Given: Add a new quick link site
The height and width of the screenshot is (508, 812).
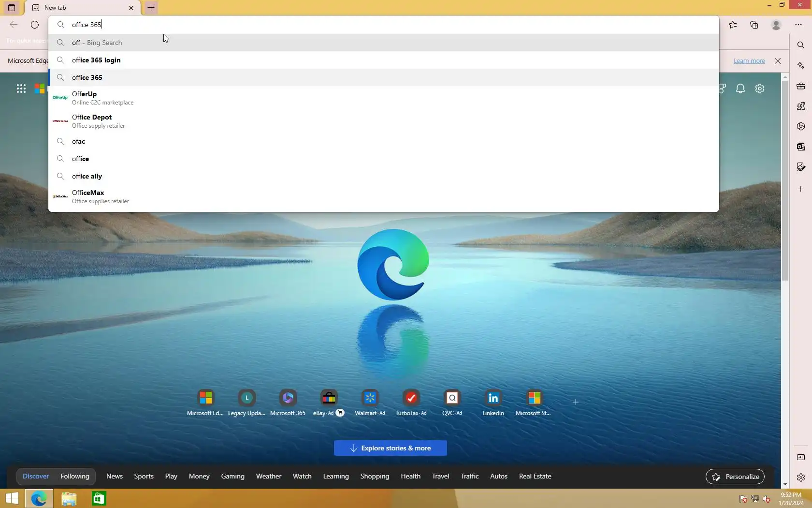Looking at the screenshot, I should click(575, 402).
